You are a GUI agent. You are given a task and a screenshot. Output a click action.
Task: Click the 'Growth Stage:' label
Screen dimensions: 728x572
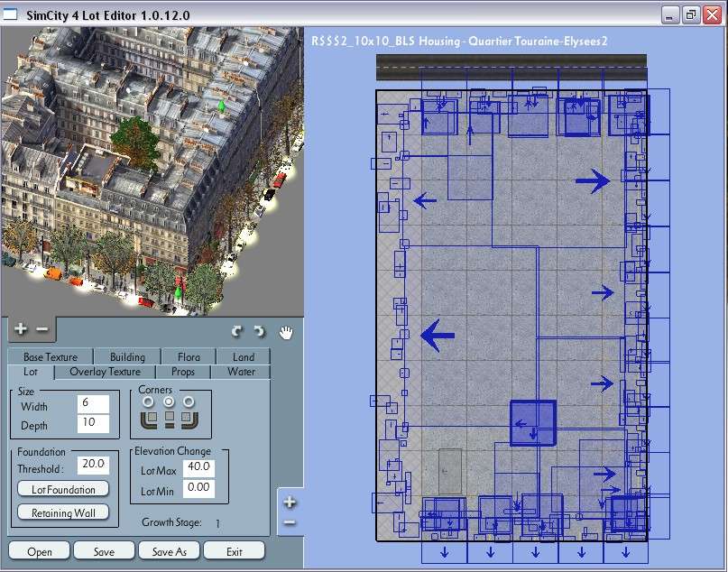(171, 522)
